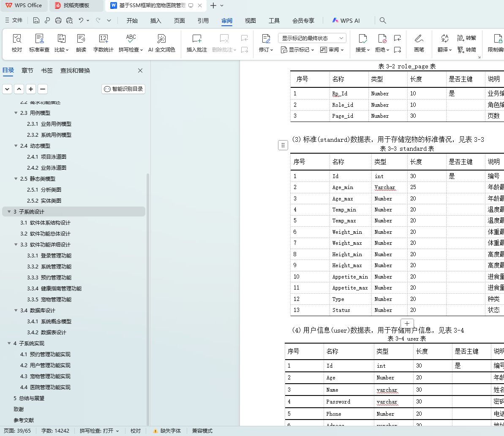Click 繁转简 convert to simplified icon

coord(466,50)
